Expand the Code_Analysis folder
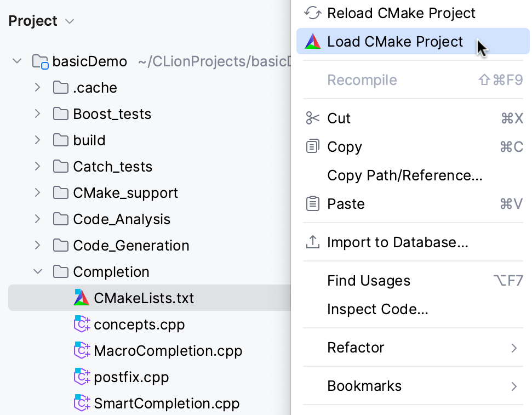This screenshot has width=532, height=415. pyautogui.click(x=37, y=219)
